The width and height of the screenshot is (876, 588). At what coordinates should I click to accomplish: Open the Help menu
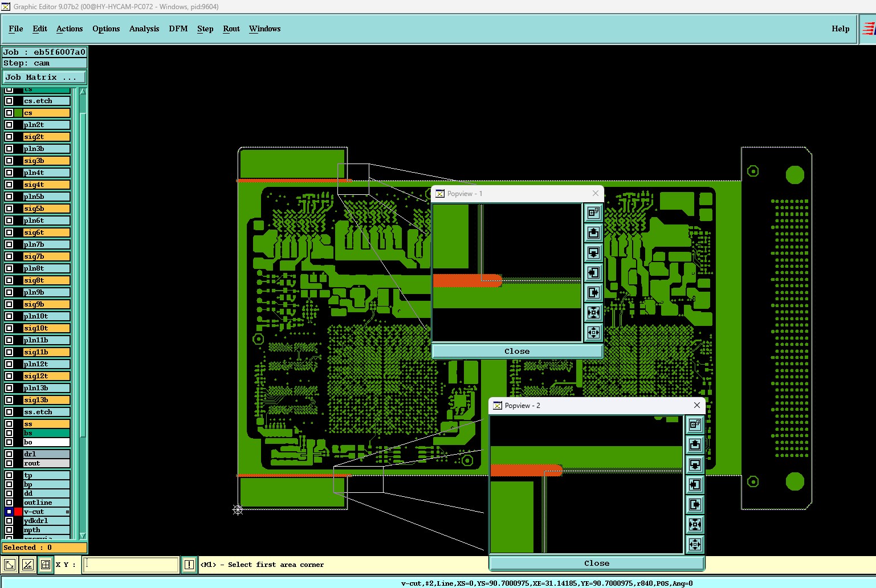click(x=841, y=28)
